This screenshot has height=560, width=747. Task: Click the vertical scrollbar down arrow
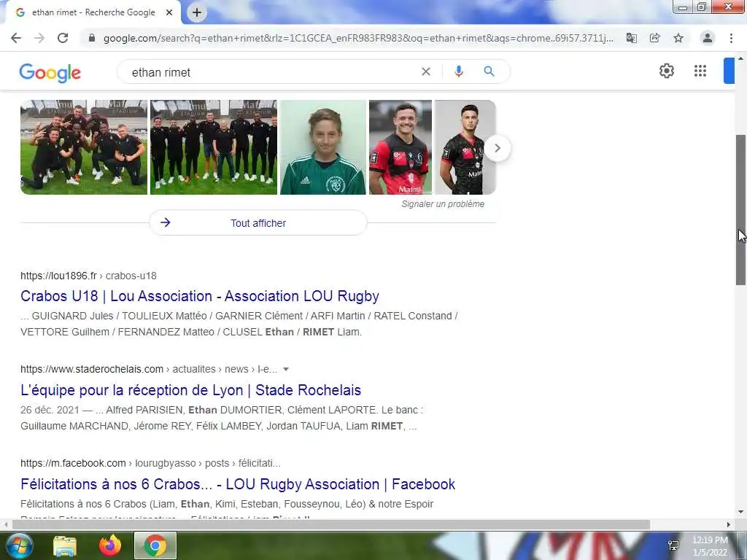click(x=741, y=513)
